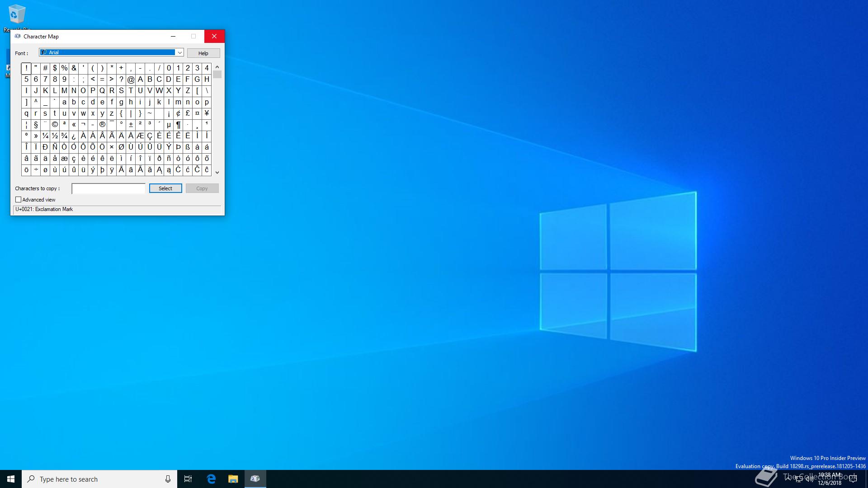Select the capital Ñ cell

coord(55,147)
